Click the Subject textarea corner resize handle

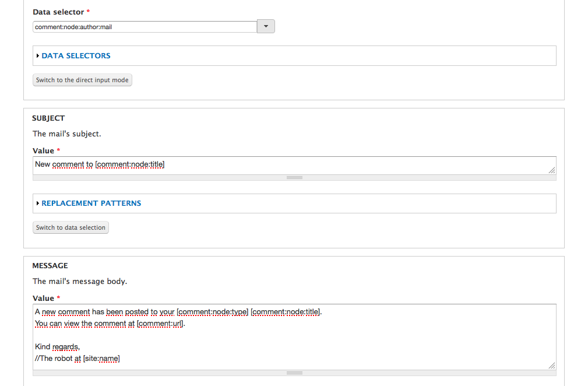[551, 170]
